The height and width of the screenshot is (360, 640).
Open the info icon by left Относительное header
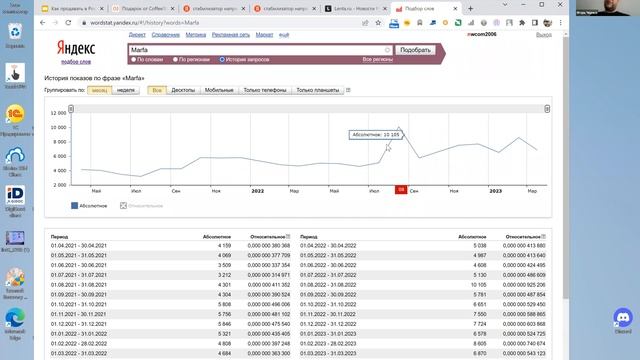288,236
